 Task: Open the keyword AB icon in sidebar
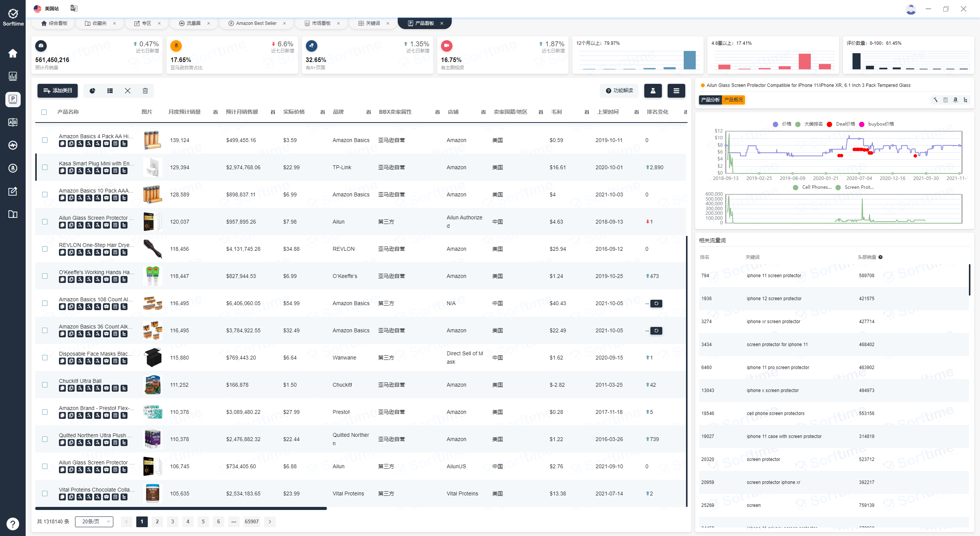point(13,122)
